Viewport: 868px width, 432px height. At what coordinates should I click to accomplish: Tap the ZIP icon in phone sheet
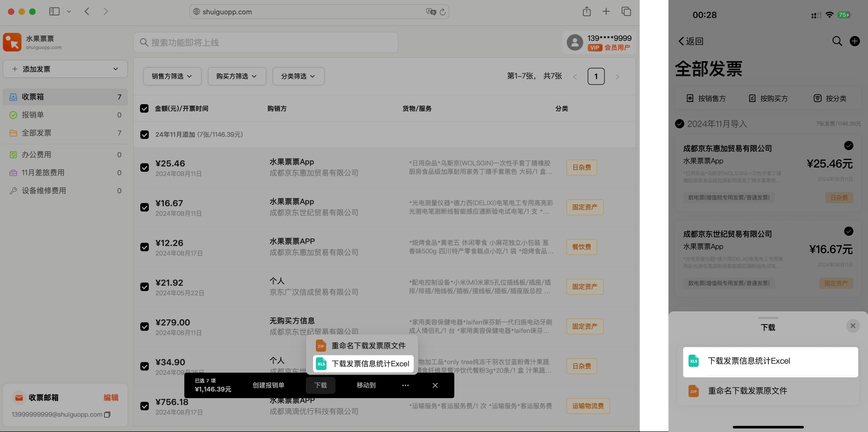click(693, 391)
